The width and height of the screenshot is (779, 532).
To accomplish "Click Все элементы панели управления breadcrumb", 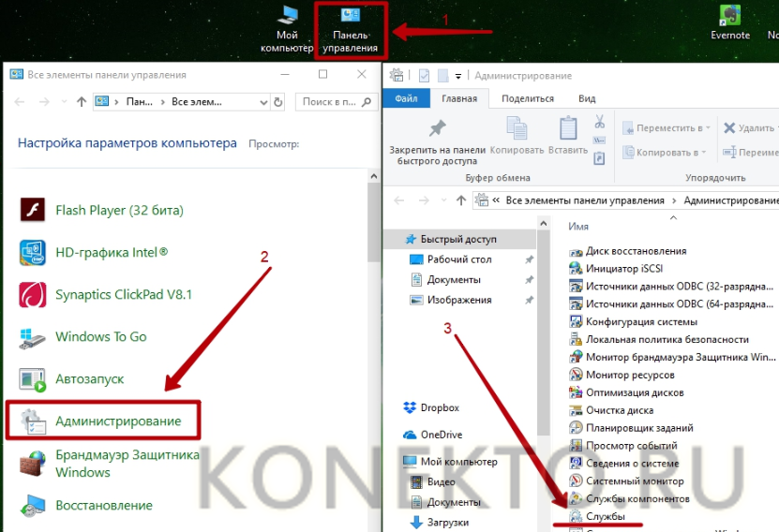I will click(585, 200).
